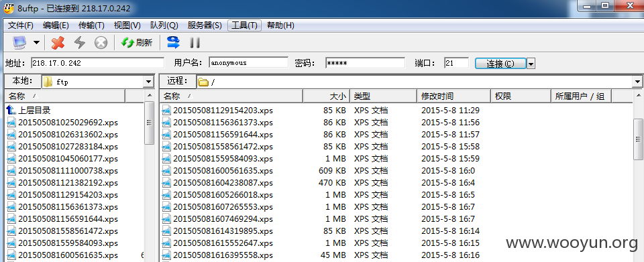Click the 所属用户 / 组 column header

(x=581, y=96)
